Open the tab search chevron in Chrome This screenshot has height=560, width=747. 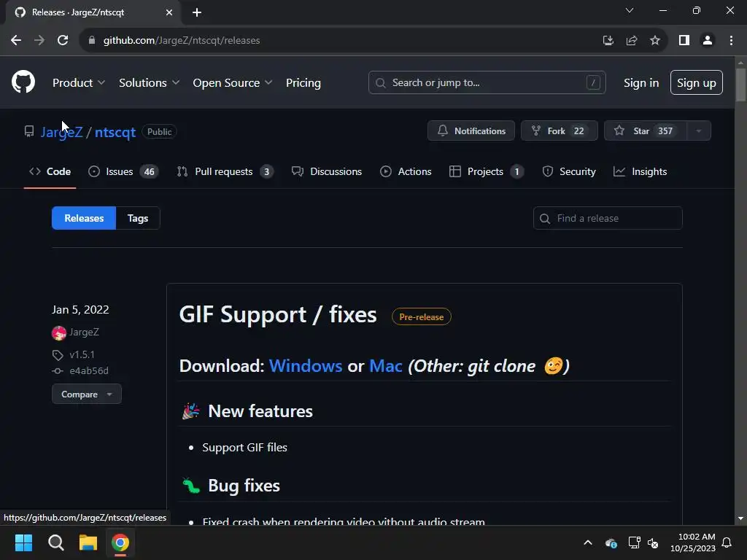[630, 10]
